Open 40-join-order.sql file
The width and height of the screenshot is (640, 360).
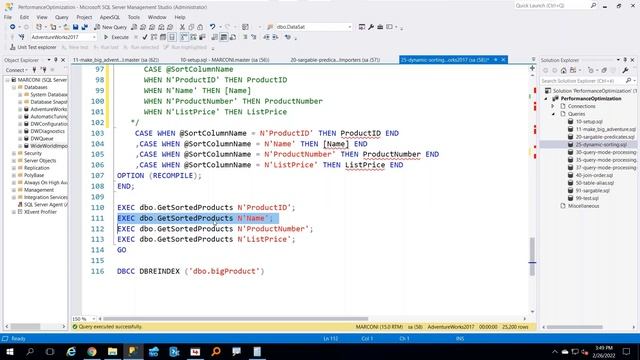pos(594,176)
